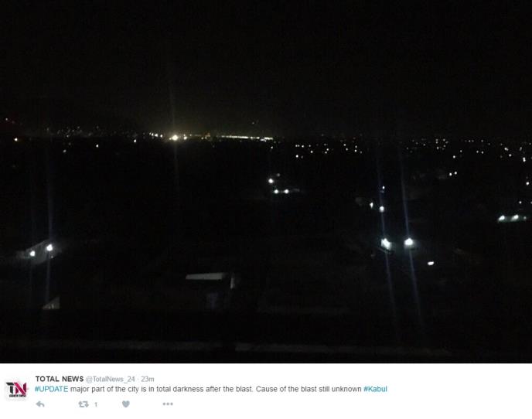Click the tweet text about total darkness
Screen dimensions: 532x419
click(210, 389)
